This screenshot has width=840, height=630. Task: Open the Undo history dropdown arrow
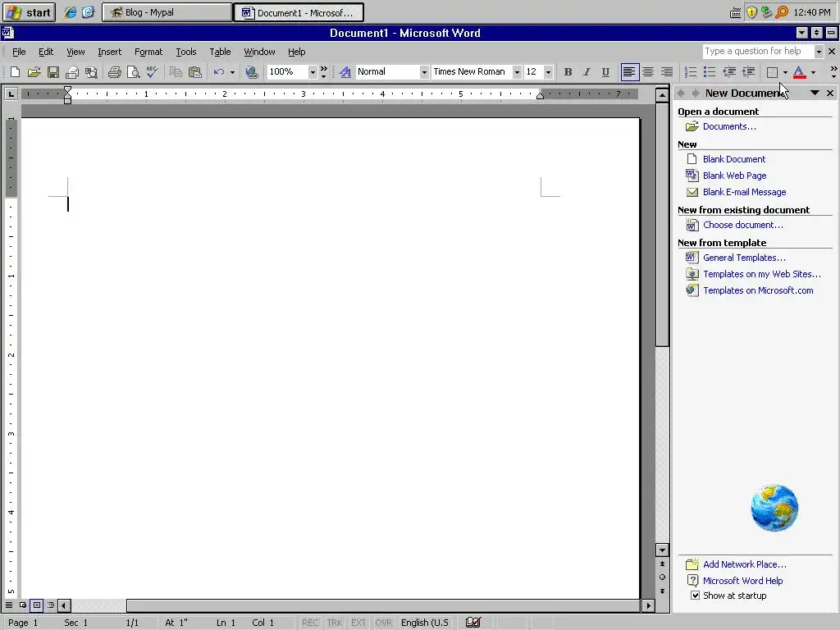point(232,72)
